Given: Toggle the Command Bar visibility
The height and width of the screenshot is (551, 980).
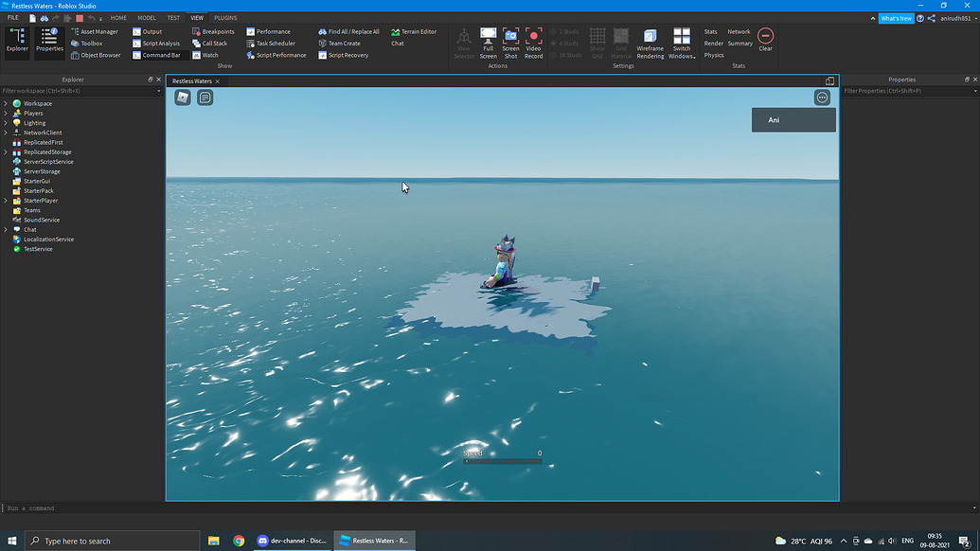Looking at the screenshot, I should coord(158,54).
